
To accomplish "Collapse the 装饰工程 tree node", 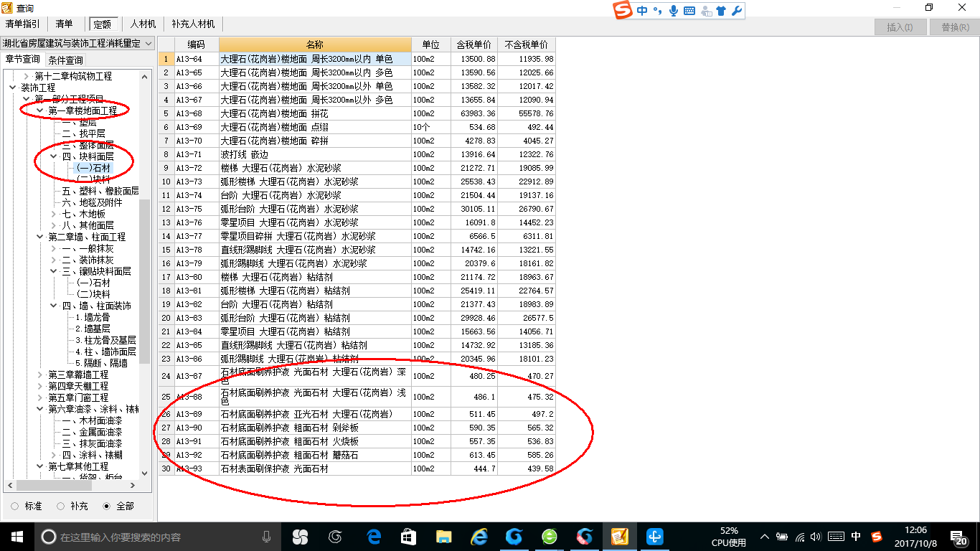I will (x=12, y=88).
